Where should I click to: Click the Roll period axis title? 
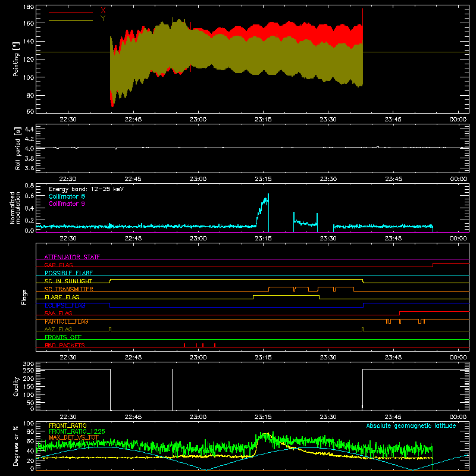17,148
